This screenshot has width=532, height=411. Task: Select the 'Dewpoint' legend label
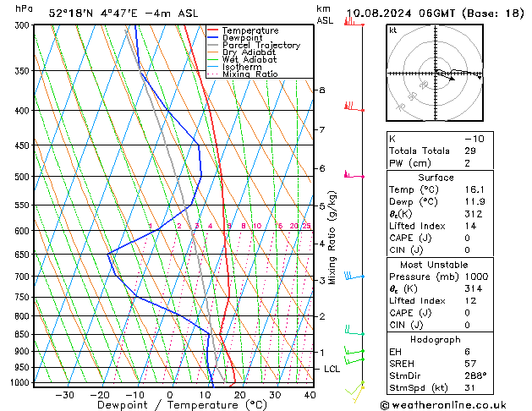(x=242, y=38)
